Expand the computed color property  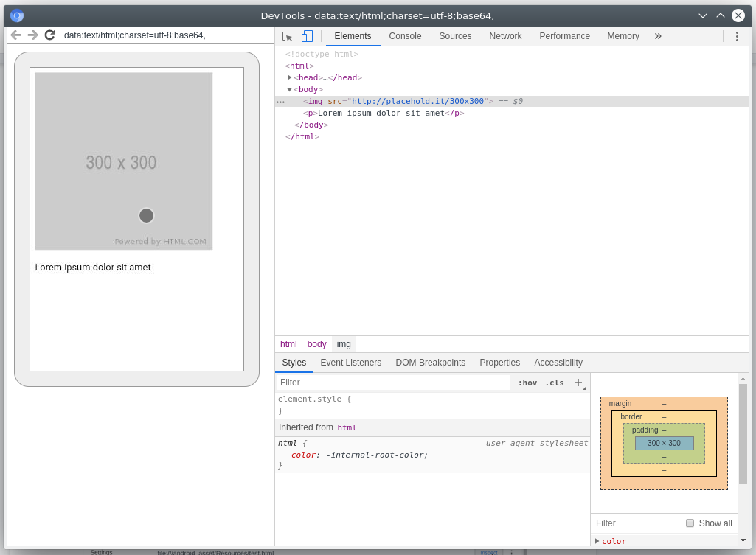tap(597, 541)
